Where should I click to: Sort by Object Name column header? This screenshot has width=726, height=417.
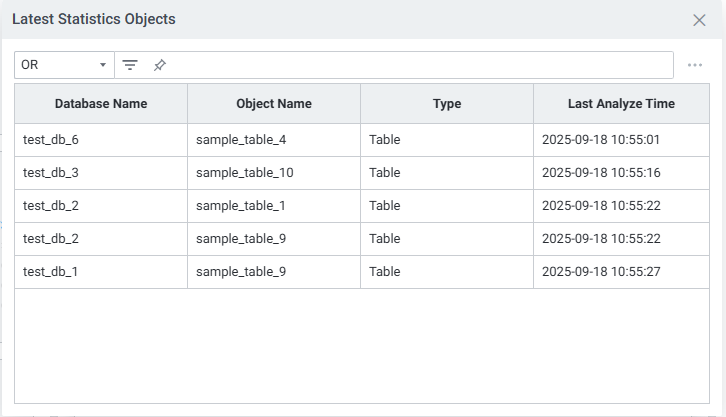[x=274, y=104]
